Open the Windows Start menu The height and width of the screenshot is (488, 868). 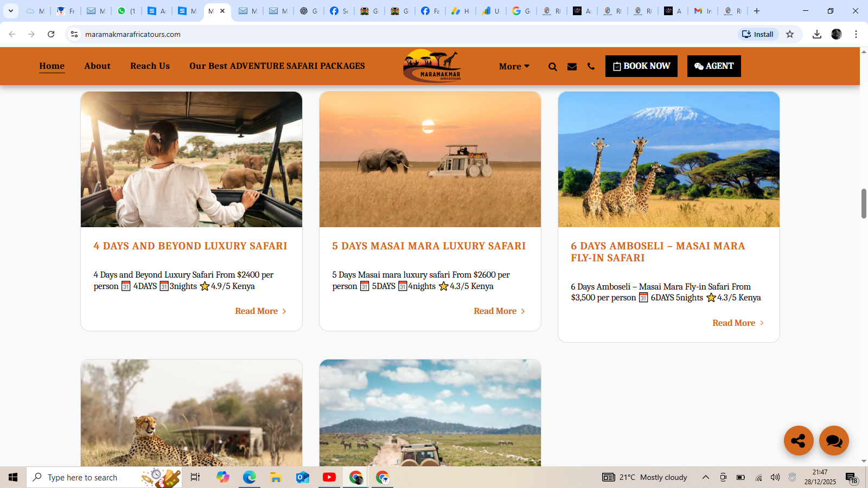point(13,477)
